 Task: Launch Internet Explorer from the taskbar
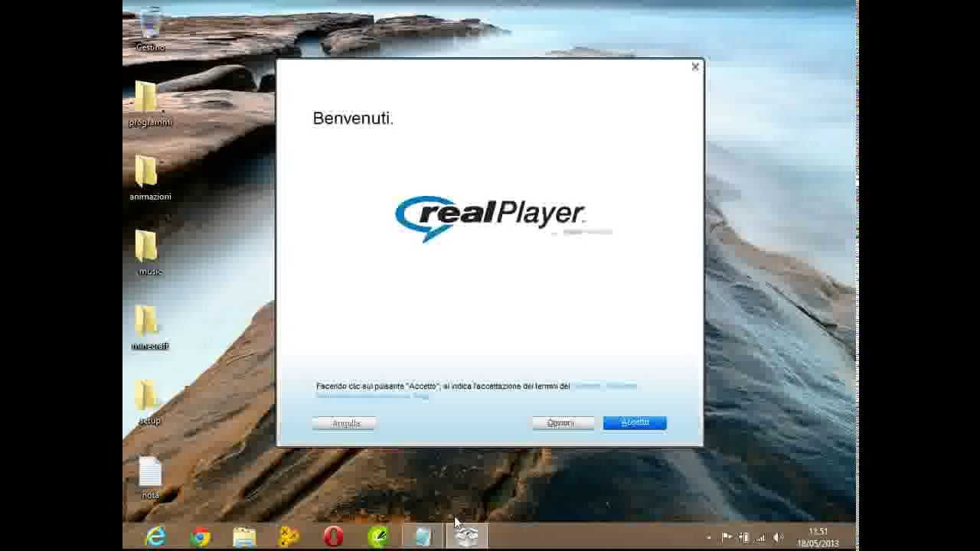(x=155, y=537)
